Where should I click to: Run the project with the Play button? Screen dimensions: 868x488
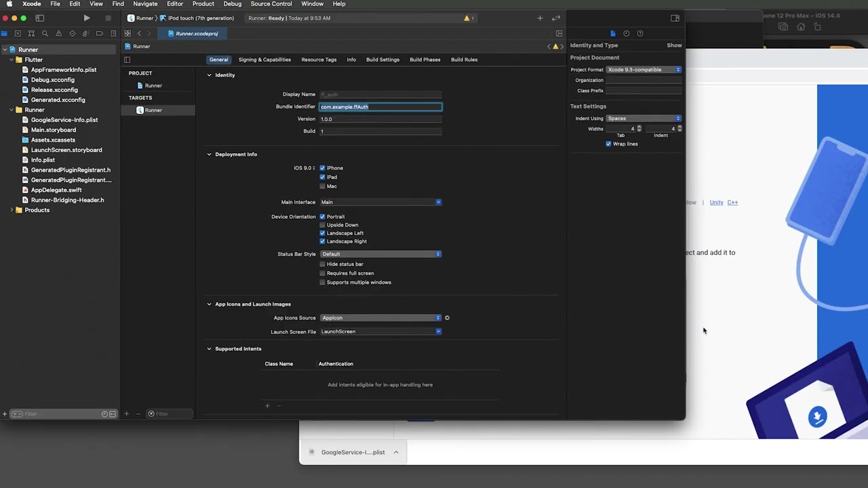pos(86,18)
